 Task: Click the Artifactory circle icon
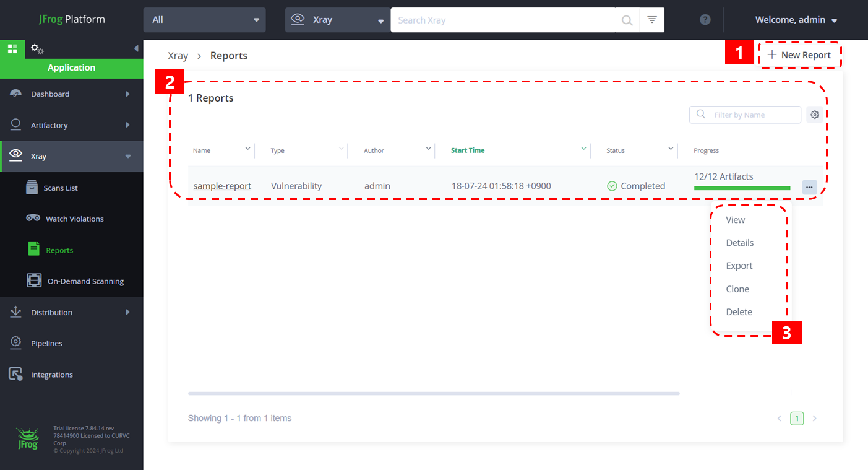[16, 124]
